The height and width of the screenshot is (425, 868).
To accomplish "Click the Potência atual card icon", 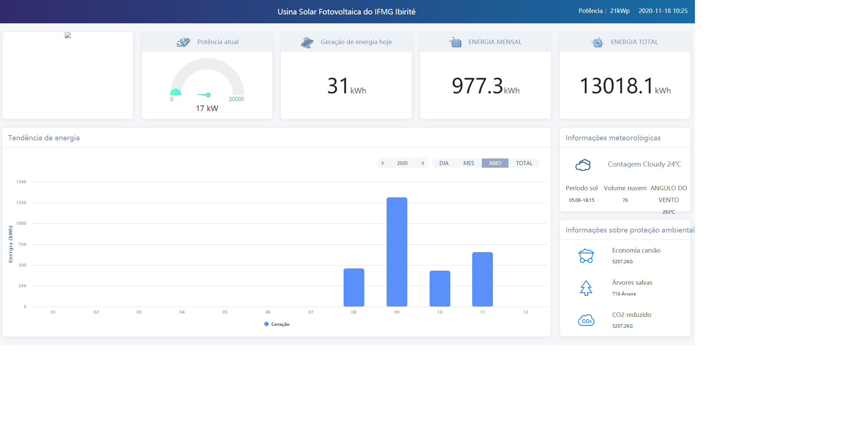I will pos(183,42).
